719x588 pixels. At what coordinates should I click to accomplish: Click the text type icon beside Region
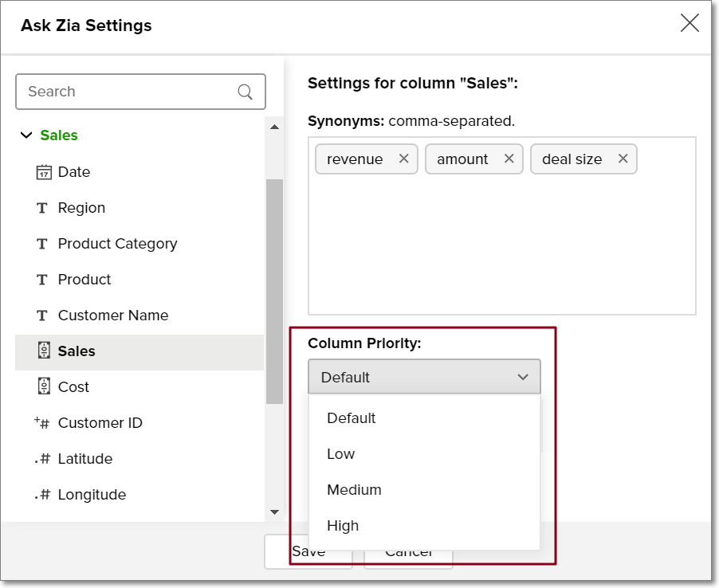42,208
